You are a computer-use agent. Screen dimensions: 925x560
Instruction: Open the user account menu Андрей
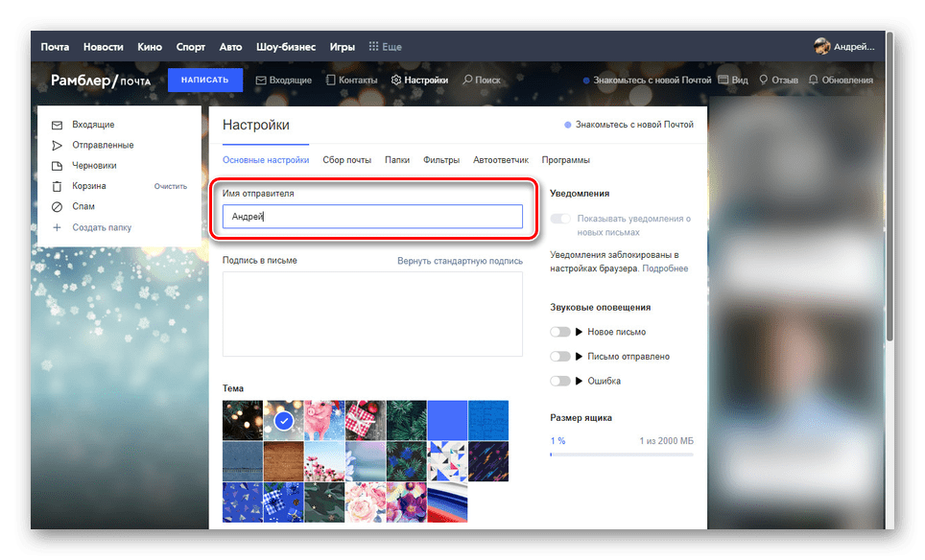coord(844,47)
